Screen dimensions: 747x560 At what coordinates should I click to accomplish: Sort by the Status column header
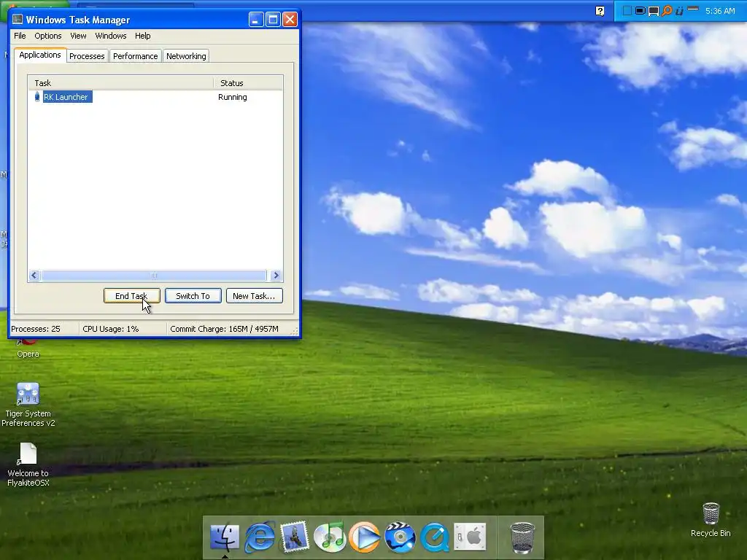tap(248, 83)
